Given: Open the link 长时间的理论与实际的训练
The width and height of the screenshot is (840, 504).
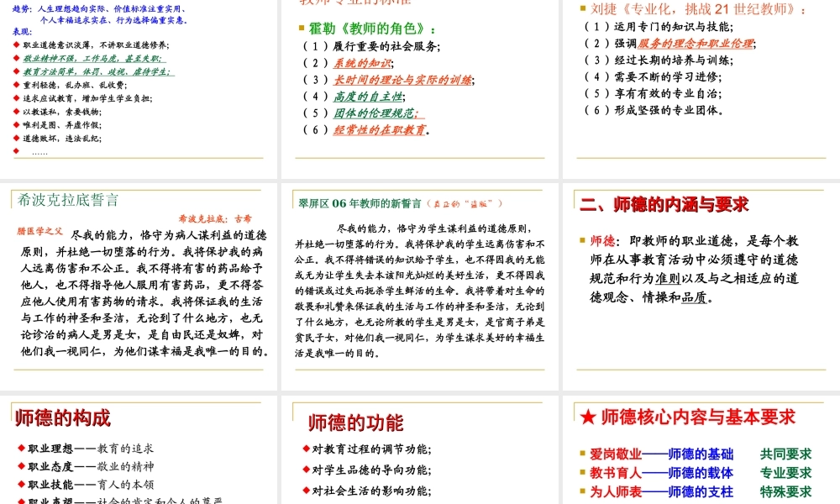Looking at the screenshot, I should (x=403, y=80).
